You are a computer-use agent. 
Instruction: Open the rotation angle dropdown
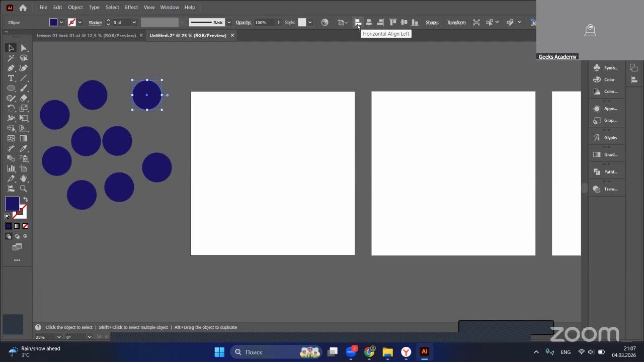click(89, 337)
